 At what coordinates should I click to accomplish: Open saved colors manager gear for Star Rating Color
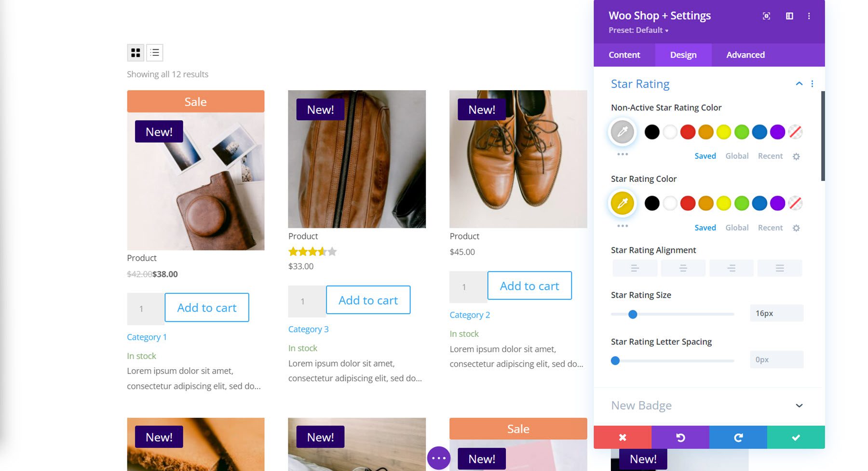[796, 227]
